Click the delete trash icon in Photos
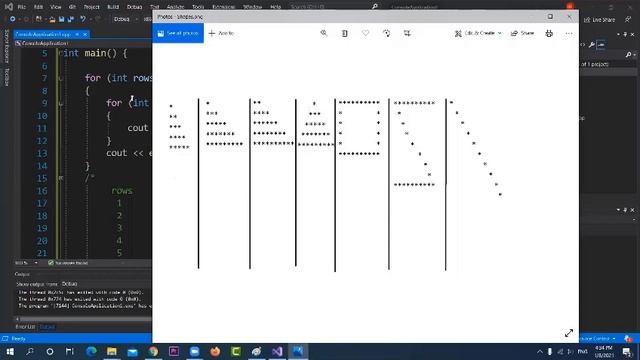 344,33
